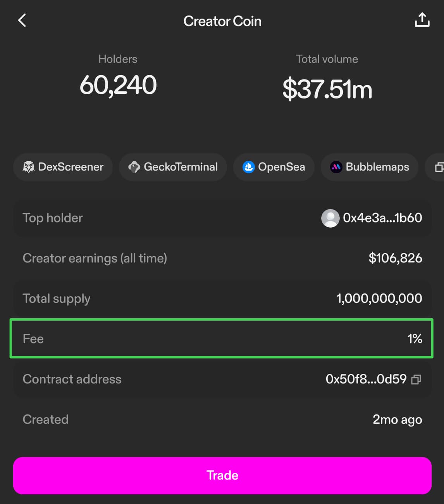Click the Bubblemaps logo icon
The height and width of the screenshot is (504, 444).
[336, 167]
